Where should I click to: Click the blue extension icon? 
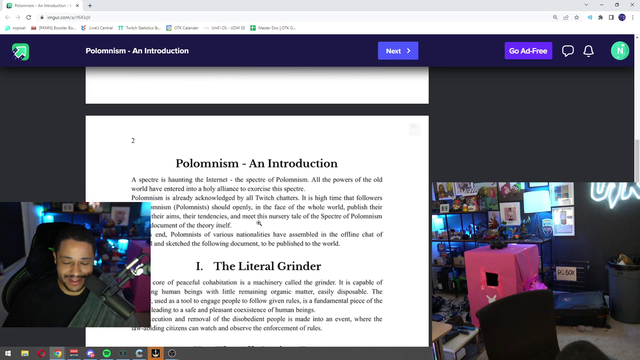click(590, 18)
